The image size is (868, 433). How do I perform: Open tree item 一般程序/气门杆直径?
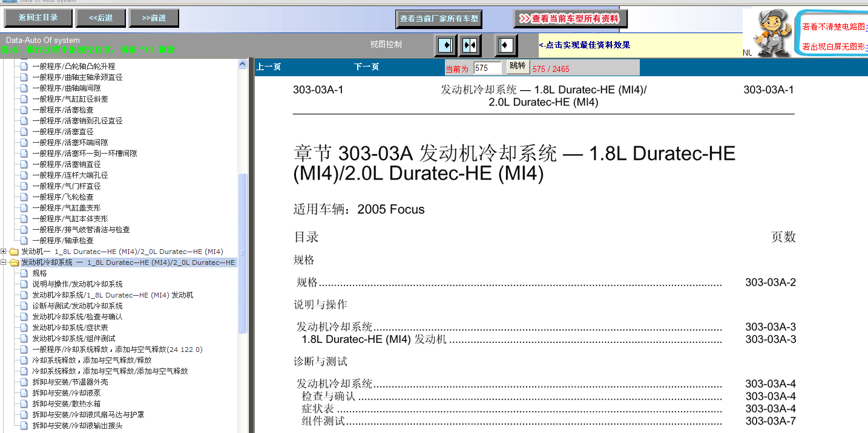(x=66, y=186)
